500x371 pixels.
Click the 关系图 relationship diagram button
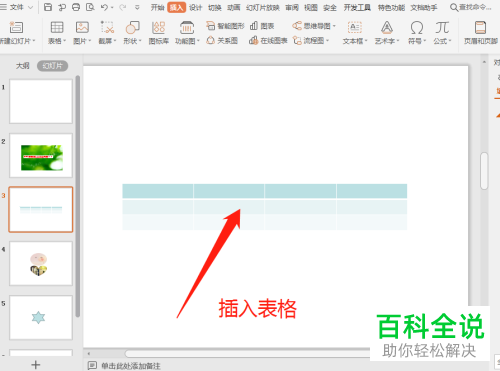click(x=222, y=41)
